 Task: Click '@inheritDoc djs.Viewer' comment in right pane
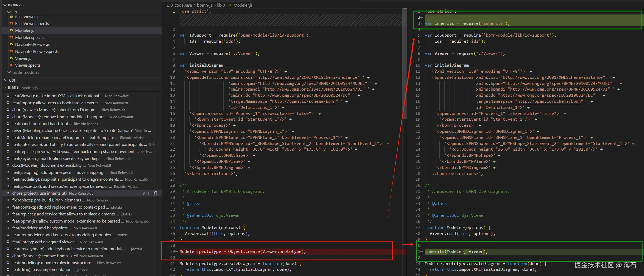(x=459, y=215)
